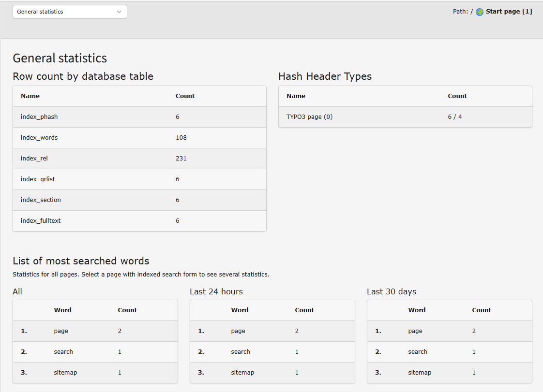Image resolution: width=543 pixels, height=392 pixels.
Task: Select "sitemap" in the All words table
Action: [64, 372]
